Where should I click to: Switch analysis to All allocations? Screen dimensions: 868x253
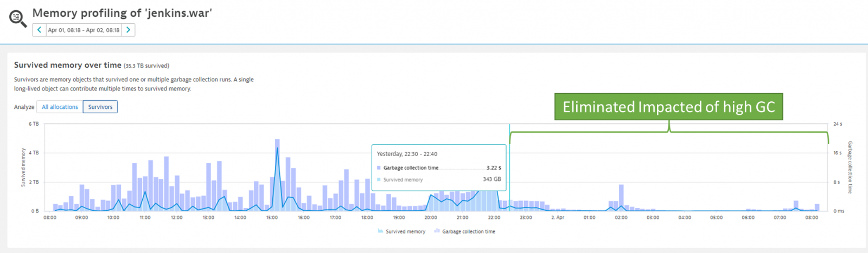click(x=60, y=107)
